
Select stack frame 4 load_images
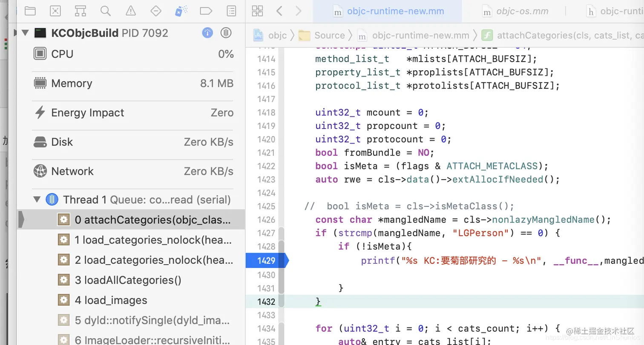(131, 300)
